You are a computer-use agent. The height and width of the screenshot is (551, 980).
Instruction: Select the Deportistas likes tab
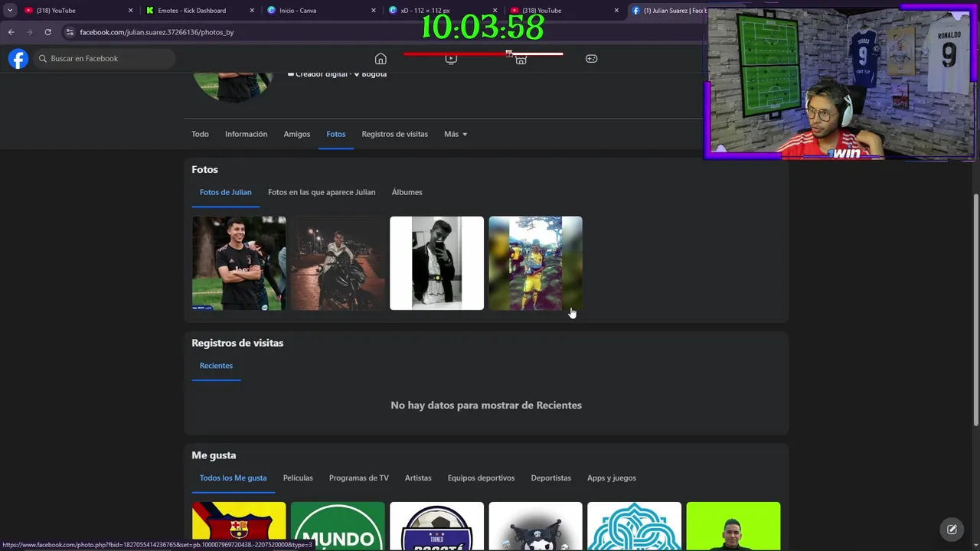[551, 478]
